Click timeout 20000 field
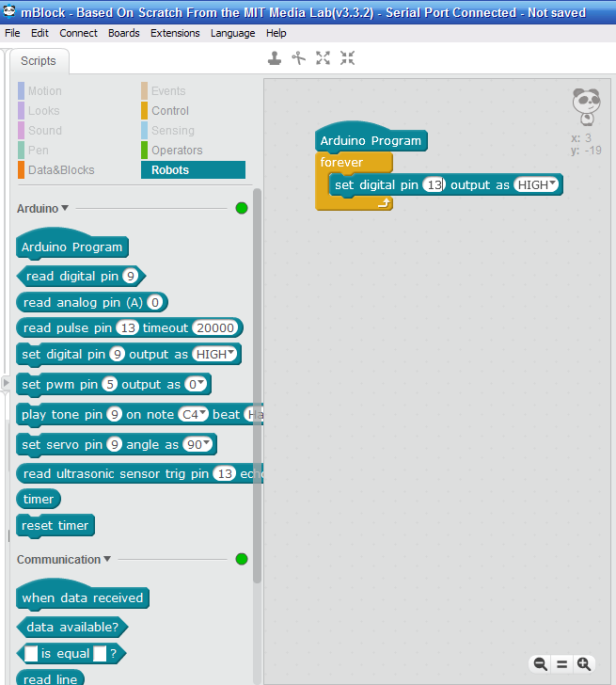 click(x=215, y=327)
